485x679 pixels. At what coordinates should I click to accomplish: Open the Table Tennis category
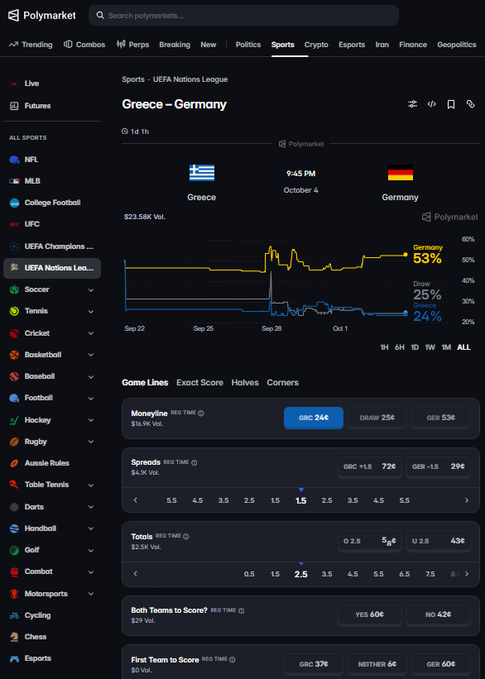click(x=52, y=485)
